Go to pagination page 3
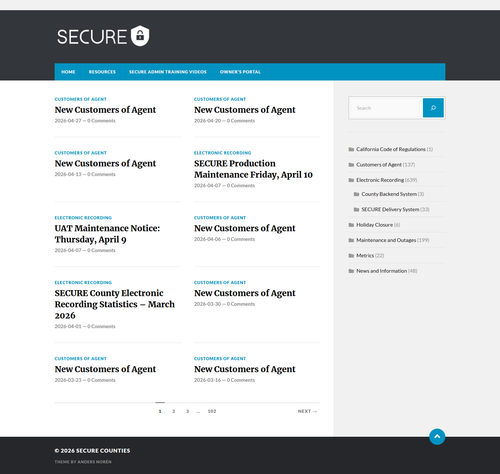 187,411
